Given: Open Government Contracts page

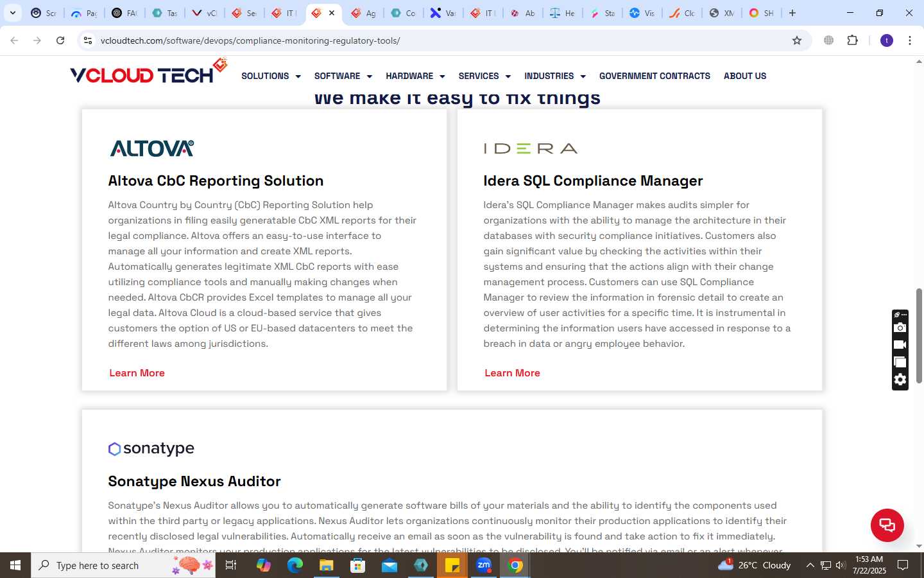Looking at the screenshot, I should tap(654, 76).
